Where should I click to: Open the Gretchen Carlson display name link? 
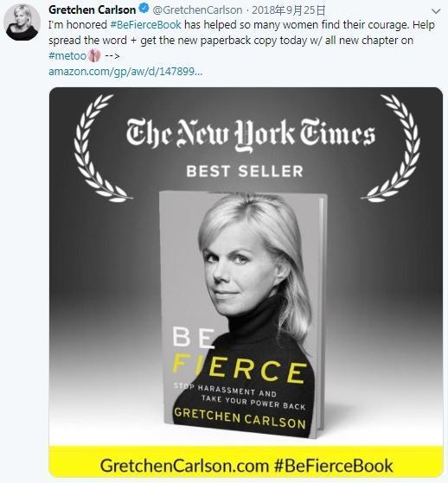pyautogui.click(x=93, y=10)
